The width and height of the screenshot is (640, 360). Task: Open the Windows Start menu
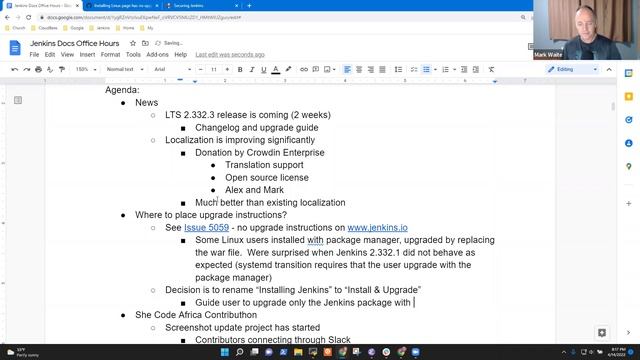click(224, 352)
